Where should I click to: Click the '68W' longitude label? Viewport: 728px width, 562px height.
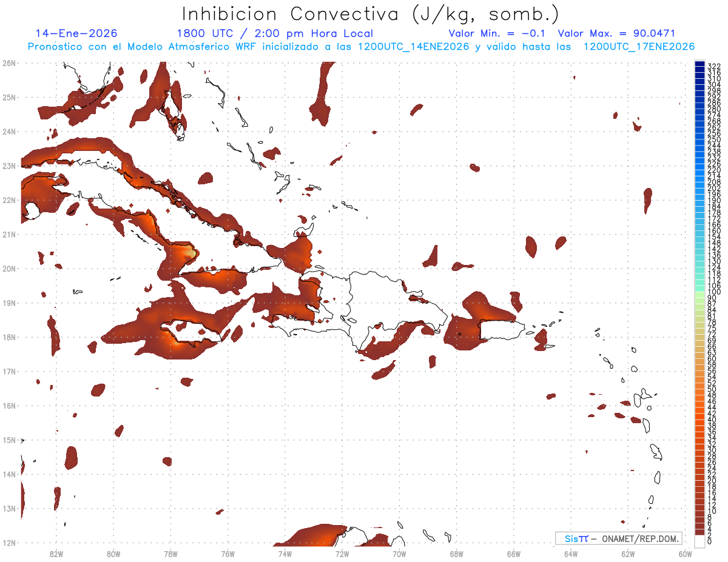457,553
